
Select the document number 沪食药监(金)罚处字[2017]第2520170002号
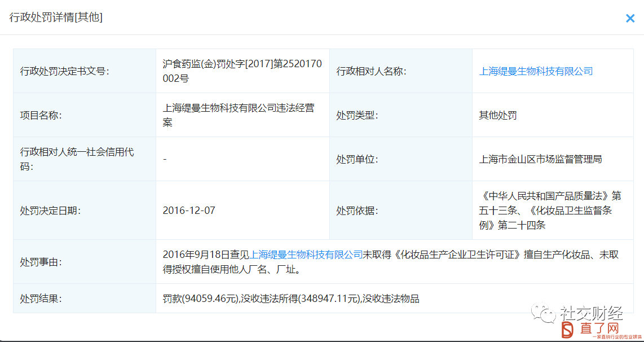pos(242,71)
